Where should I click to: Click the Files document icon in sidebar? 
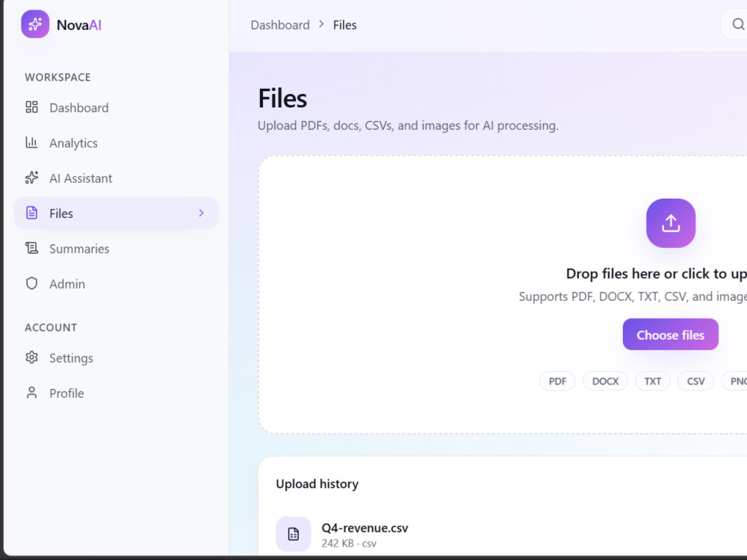point(31,213)
